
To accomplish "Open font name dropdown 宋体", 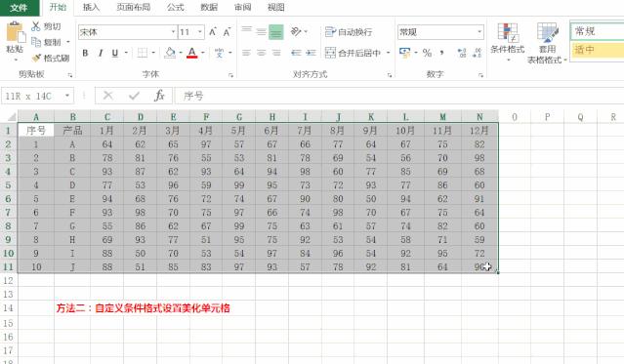I will pyautogui.click(x=173, y=32).
